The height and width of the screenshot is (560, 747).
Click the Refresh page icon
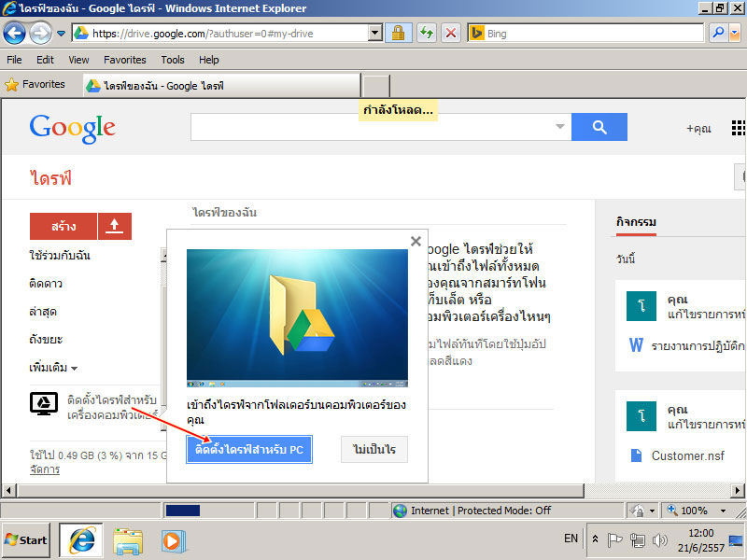pos(427,34)
